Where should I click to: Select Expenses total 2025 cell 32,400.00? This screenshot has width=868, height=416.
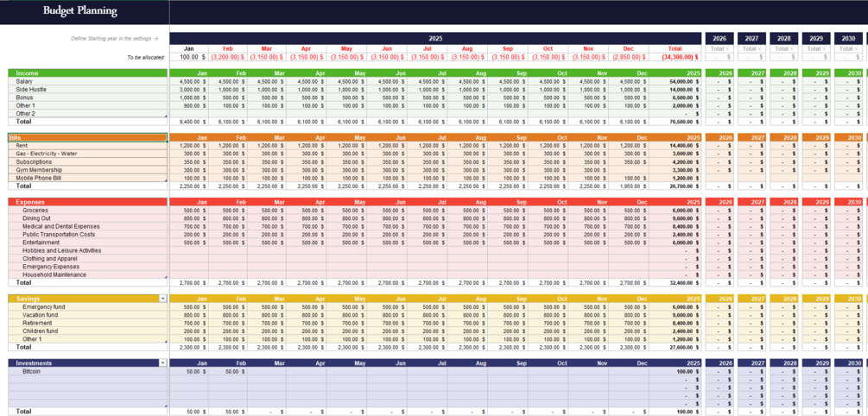[x=675, y=283]
